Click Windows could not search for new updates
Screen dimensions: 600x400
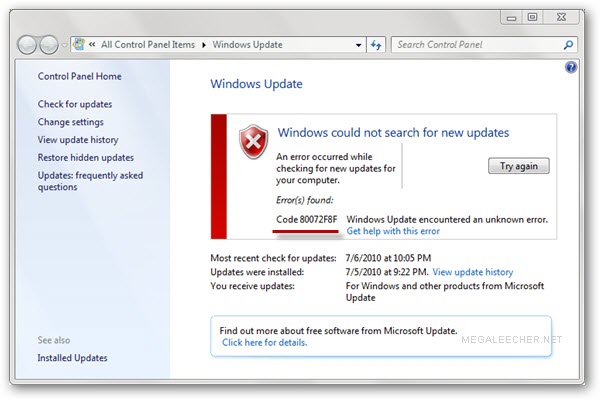pyautogui.click(x=393, y=133)
